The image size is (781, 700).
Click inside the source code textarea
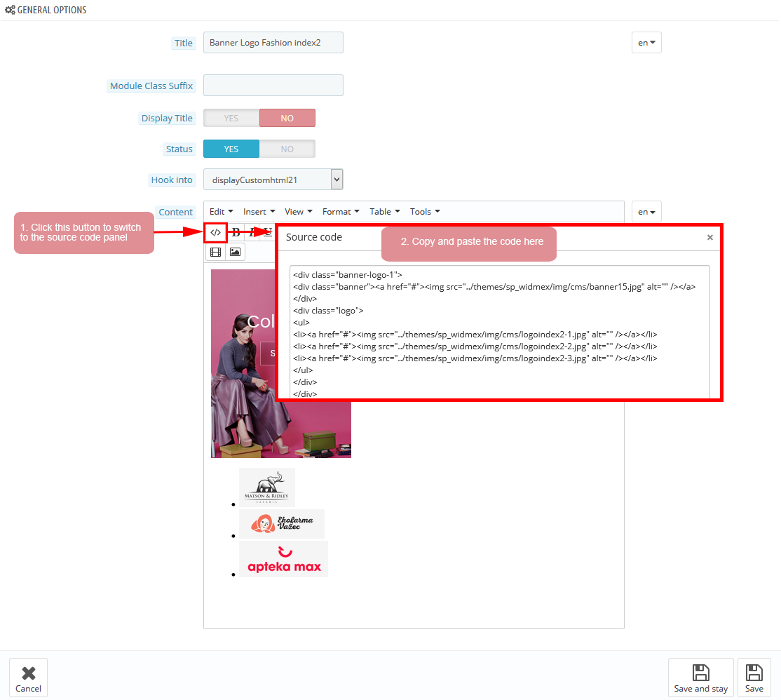(x=500, y=332)
